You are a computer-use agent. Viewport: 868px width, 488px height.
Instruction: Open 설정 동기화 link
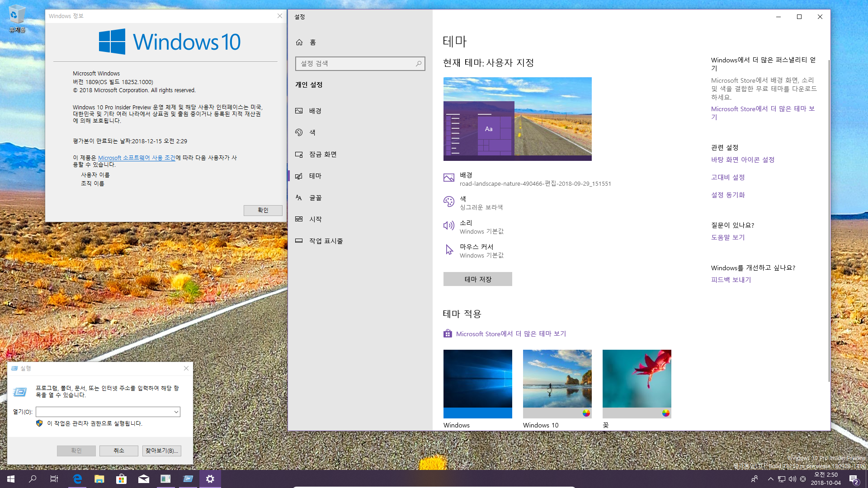click(x=728, y=195)
